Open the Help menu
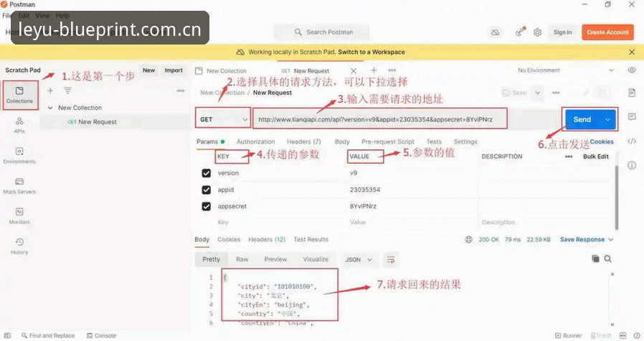Viewport: 644px width, 341px height. (62, 16)
